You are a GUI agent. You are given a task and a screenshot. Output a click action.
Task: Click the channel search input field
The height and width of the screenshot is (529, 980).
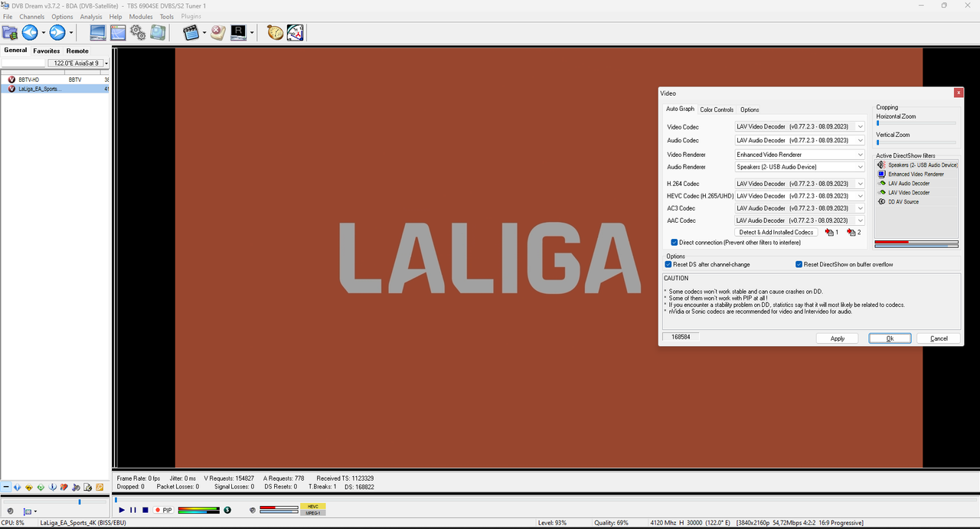coord(23,64)
